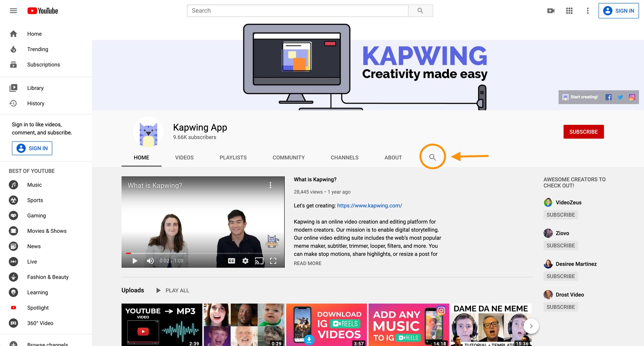This screenshot has height=346, width=644.
Task: Expand description with READ MORE
Action: [x=308, y=263]
